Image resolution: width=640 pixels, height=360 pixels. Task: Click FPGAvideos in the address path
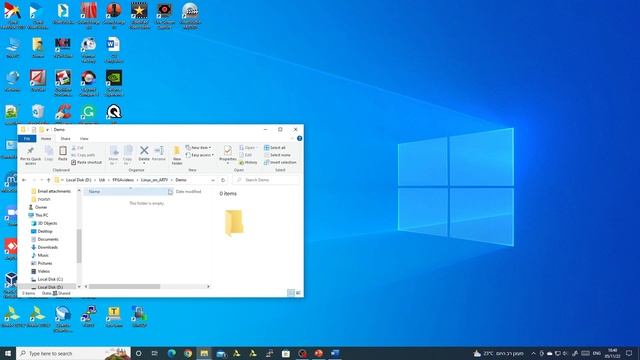(123, 180)
